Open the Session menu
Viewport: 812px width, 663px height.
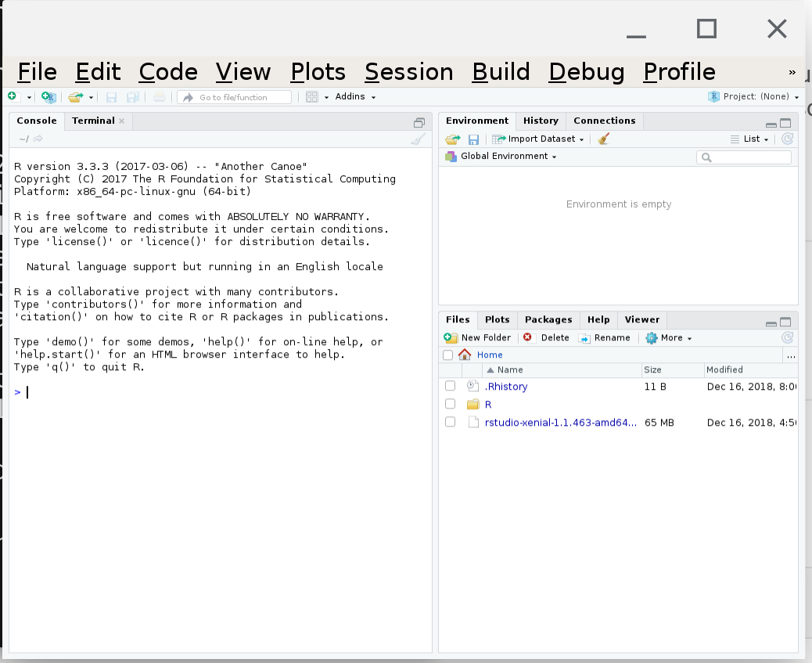(x=409, y=71)
